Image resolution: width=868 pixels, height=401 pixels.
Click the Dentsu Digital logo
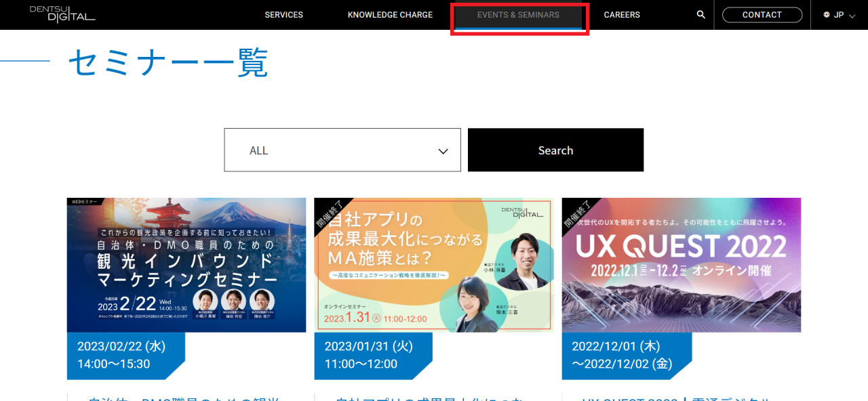pos(62,14)
